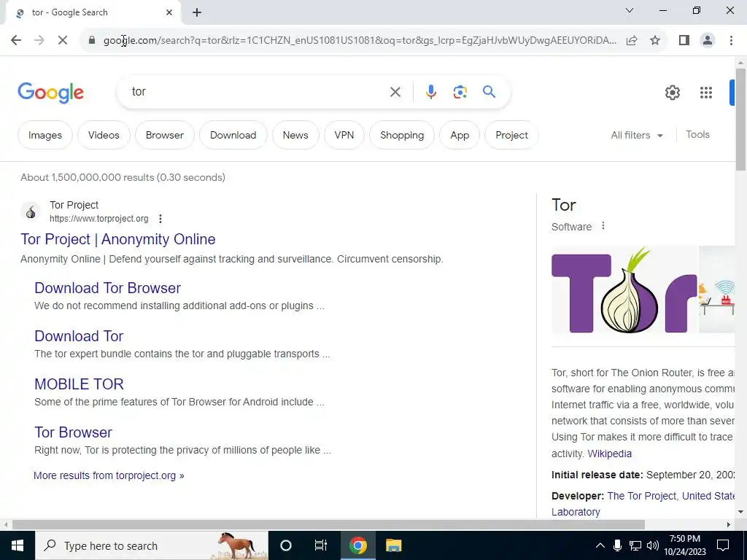Switch to Shopping results
Screen dimensions: 747x560
pyautogui.click(x=402, y=135)
